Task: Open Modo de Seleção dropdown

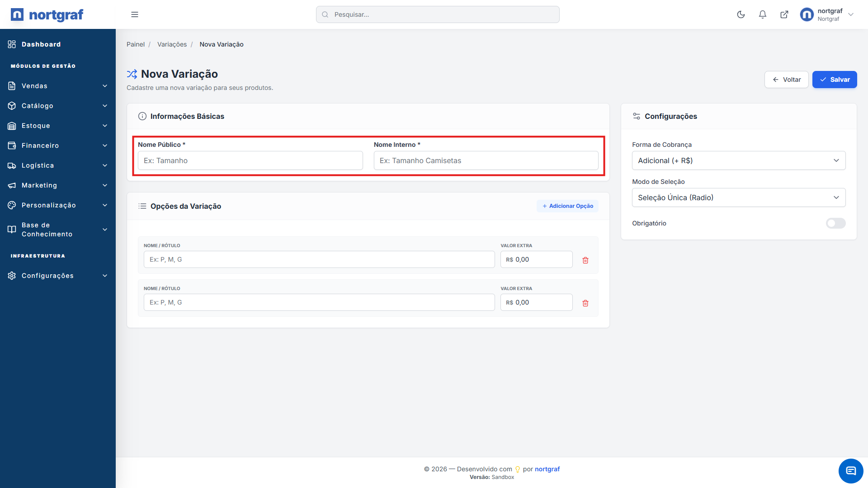Action: [738, 197]
